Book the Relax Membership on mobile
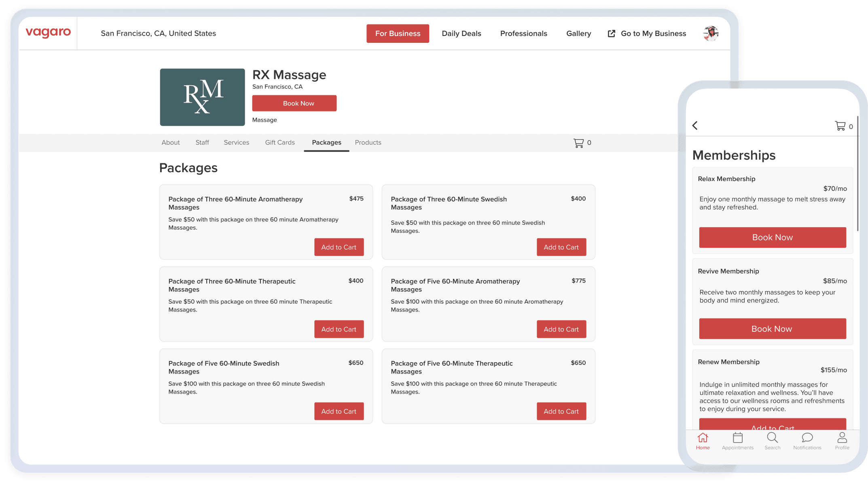Screen dimensions: 868x485 772,237
